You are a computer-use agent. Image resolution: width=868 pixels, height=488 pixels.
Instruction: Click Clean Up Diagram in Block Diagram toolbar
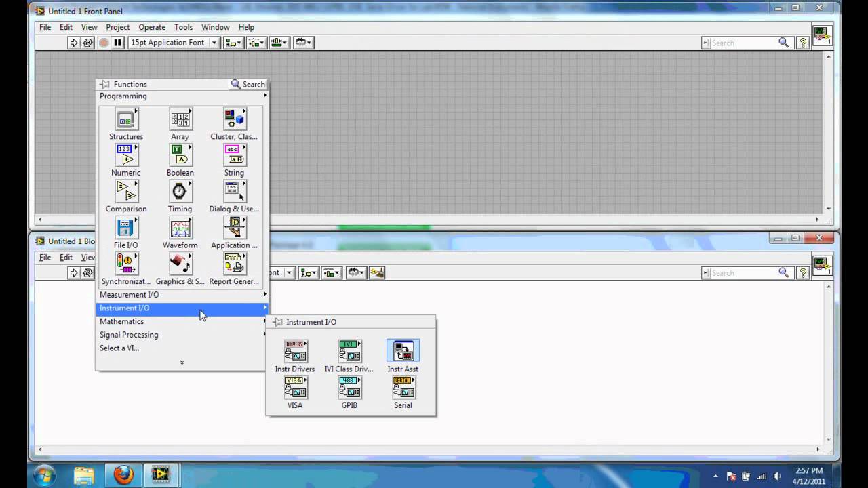378,272
